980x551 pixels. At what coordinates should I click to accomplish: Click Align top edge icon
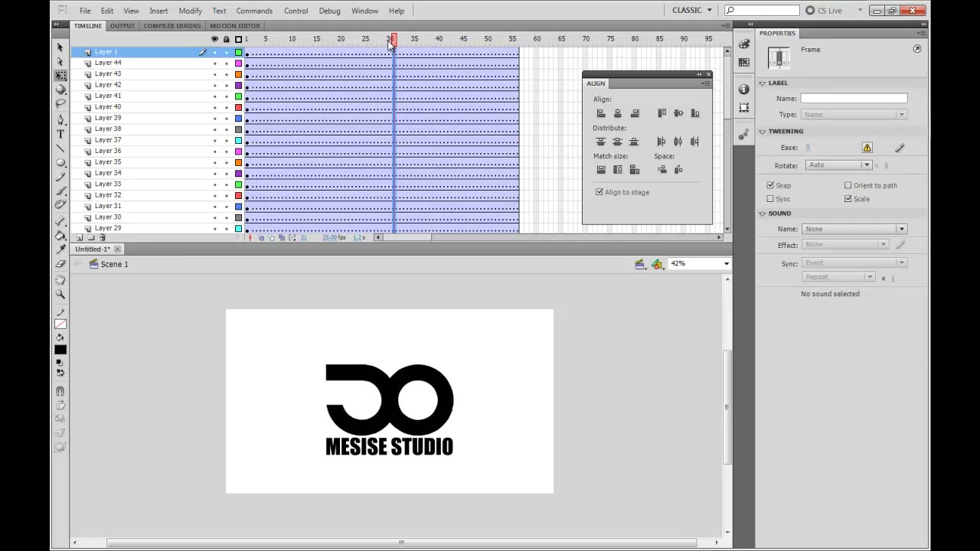pos(661,113)
